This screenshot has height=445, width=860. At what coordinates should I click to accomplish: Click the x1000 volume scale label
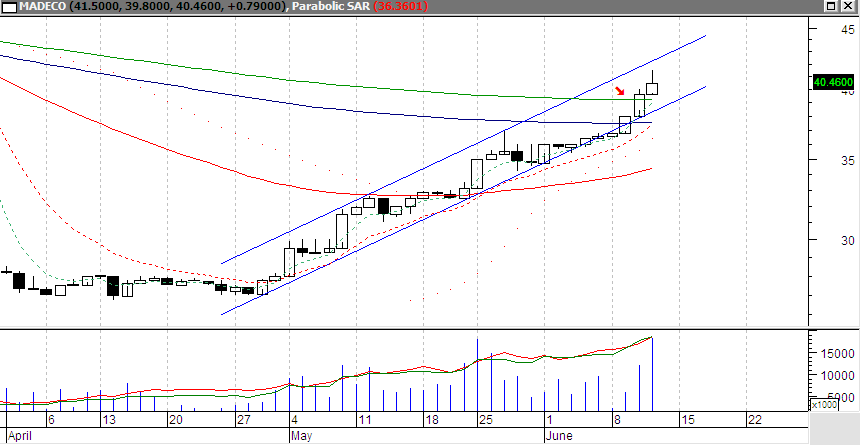pos(823,404)
